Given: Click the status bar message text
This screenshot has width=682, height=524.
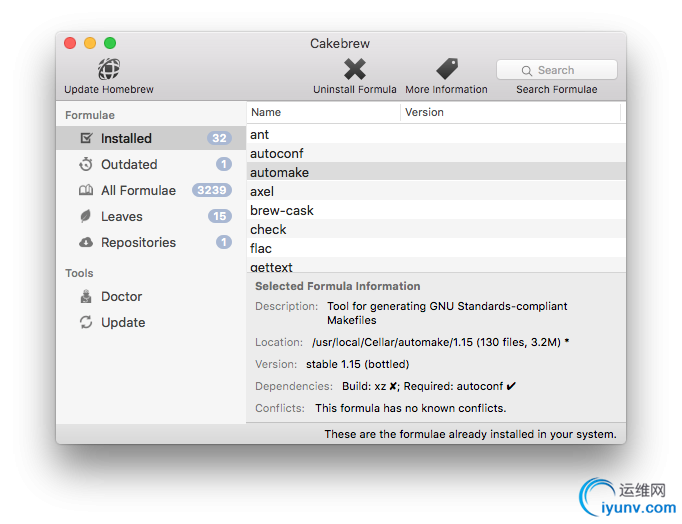Looking at the screenshot, I should (470, 434).
